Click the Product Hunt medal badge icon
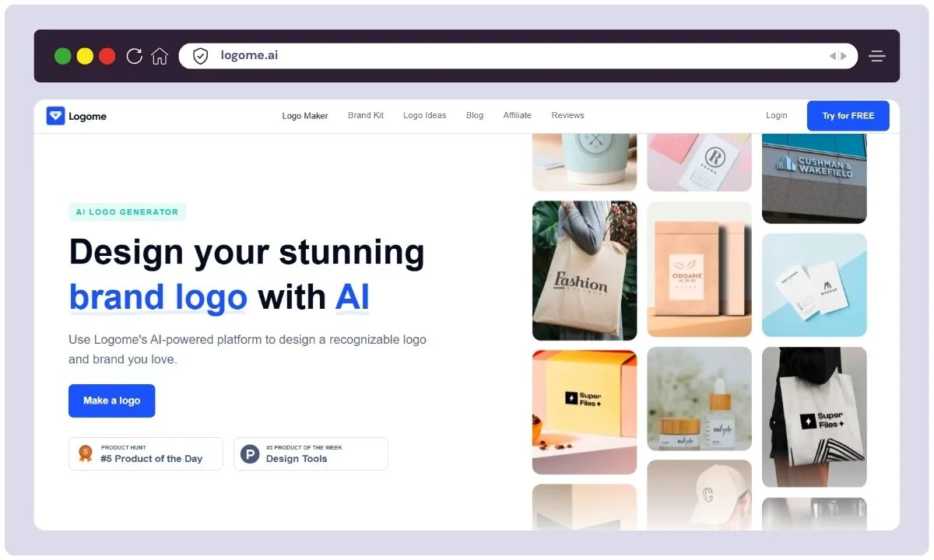 (x=86, y=453)
